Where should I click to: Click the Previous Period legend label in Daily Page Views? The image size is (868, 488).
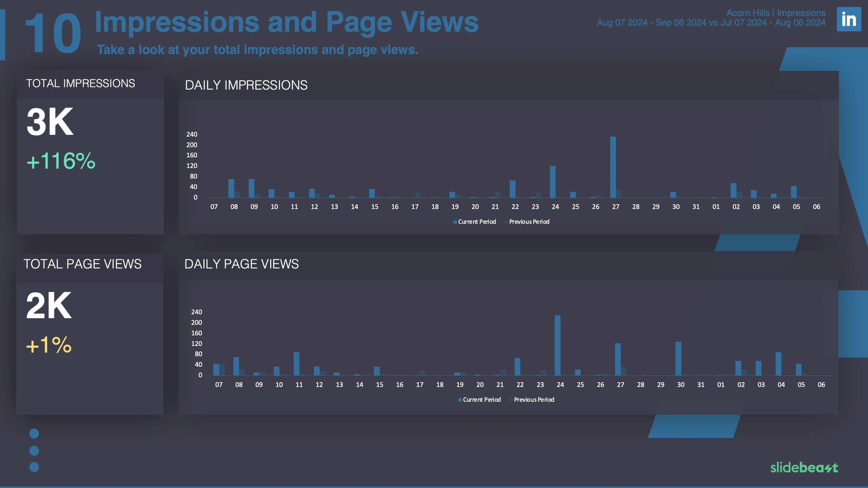tap(534, 400)
